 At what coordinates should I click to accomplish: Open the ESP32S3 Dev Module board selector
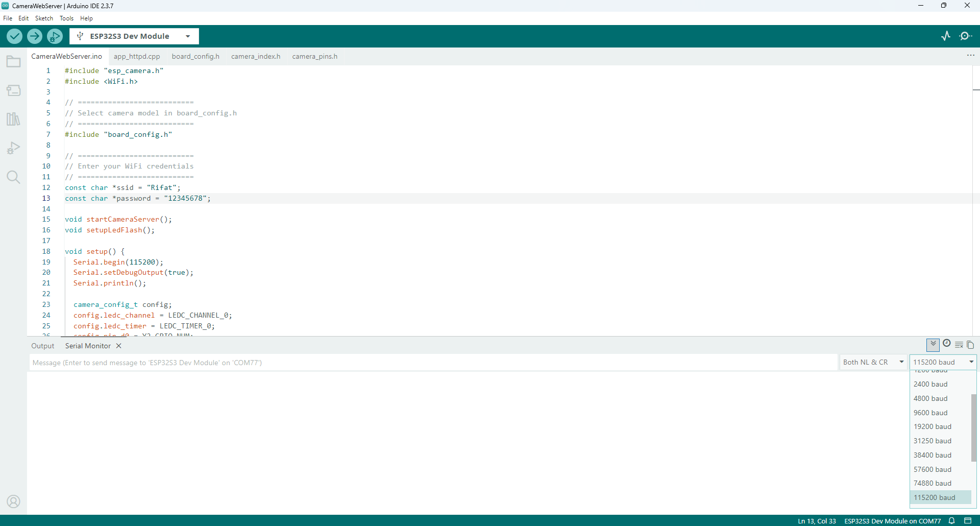tap(134, 36)
